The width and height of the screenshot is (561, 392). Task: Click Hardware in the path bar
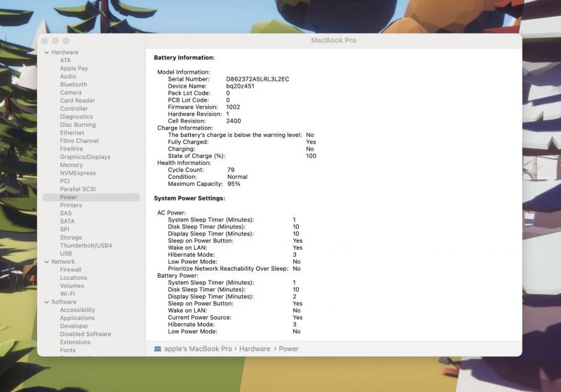(255, 349)
